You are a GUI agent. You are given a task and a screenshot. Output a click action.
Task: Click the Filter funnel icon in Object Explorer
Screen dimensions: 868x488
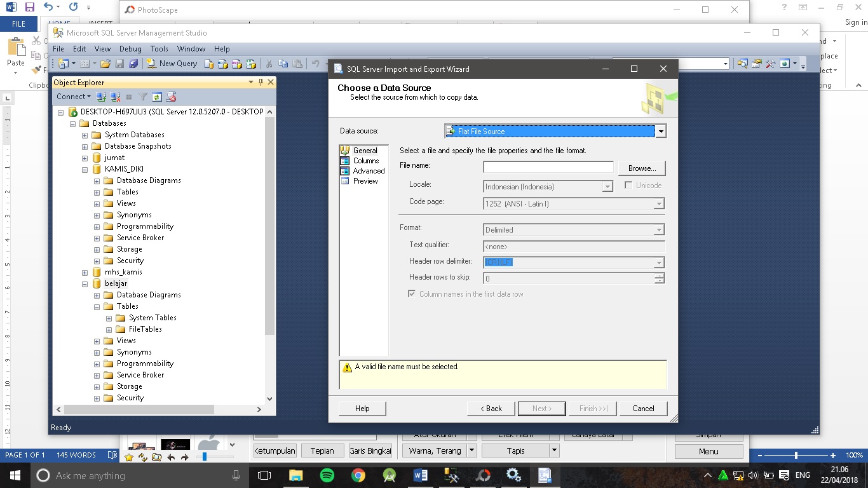point(143,97)
